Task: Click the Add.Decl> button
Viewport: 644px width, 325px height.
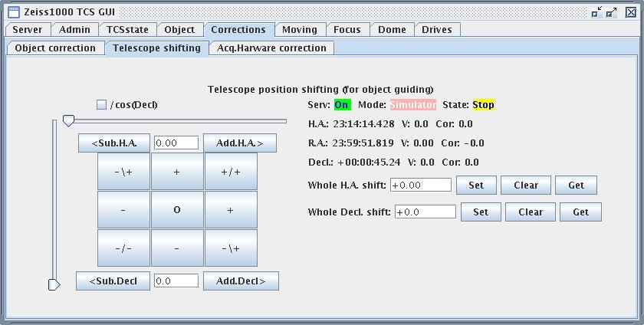Action: click(241, 281)
